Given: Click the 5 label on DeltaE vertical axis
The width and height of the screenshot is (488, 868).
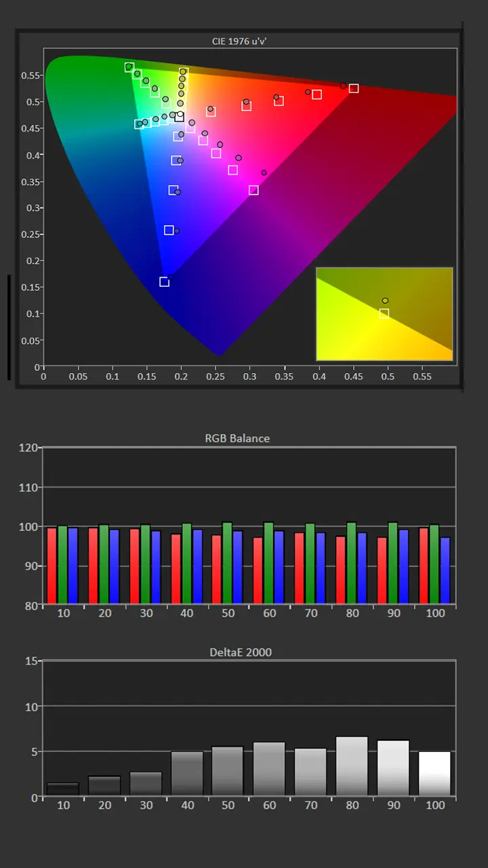Looking at the screenshot, I should tap(35, 751).
